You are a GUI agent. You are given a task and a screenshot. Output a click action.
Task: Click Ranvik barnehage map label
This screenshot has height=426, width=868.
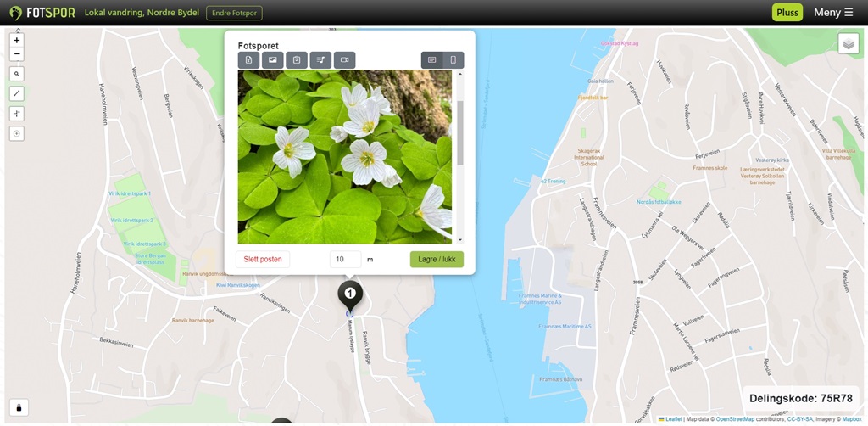[x=192, y=320]
